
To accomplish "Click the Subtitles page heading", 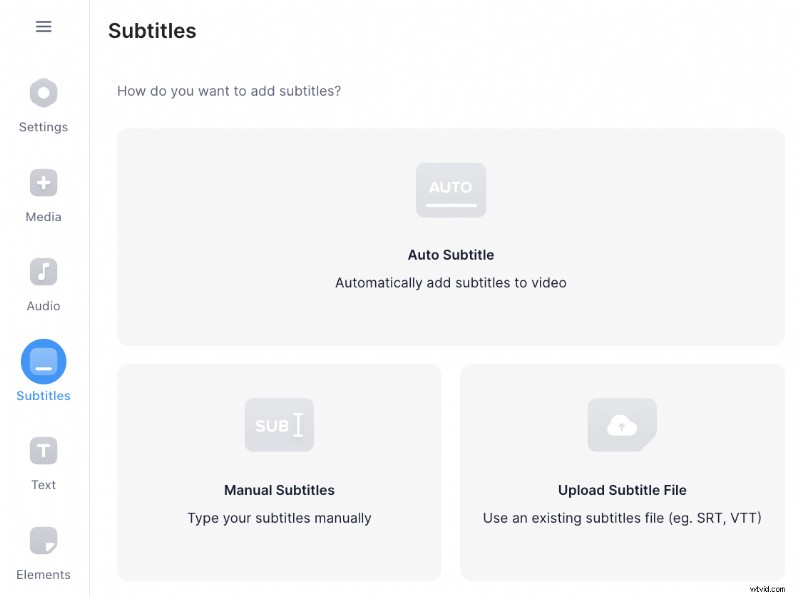I will click(152, 31).
